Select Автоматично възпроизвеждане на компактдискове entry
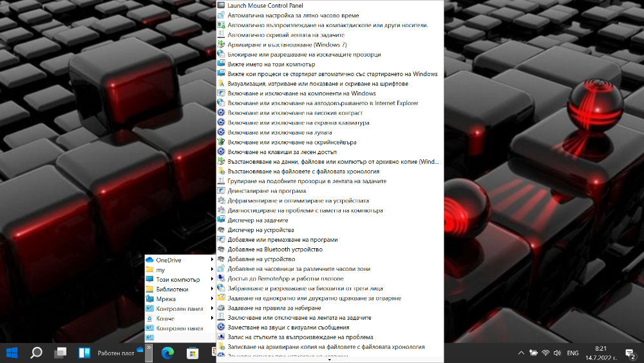Screen dimensions: 644x363 330,25
